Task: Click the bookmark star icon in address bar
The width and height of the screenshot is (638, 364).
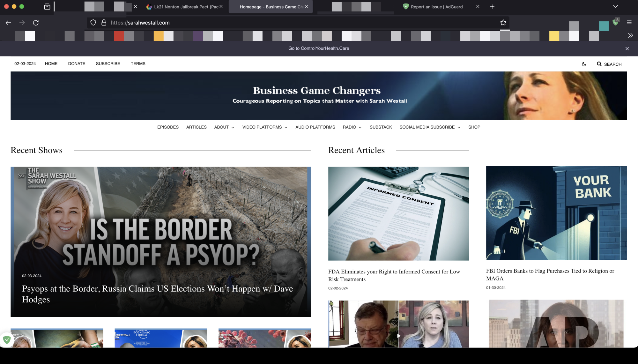Action: click(x=503, y=23)
